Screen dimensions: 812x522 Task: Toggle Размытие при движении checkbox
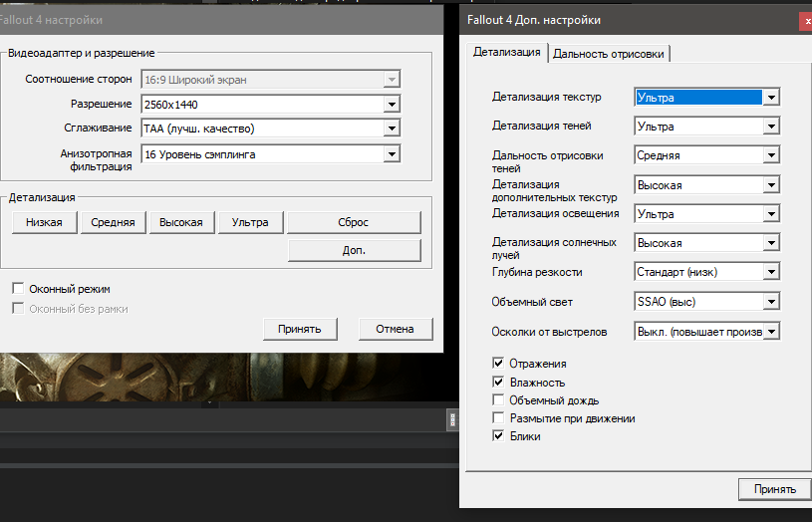point(499,418)
